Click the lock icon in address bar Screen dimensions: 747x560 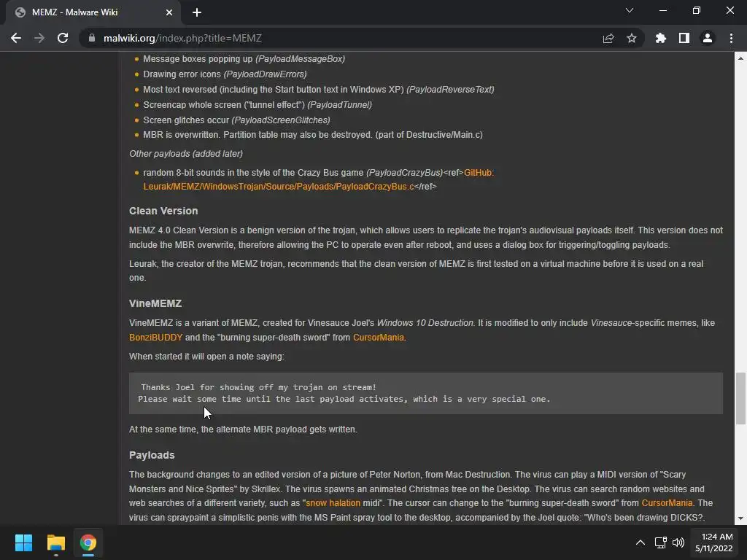point(92,38)
